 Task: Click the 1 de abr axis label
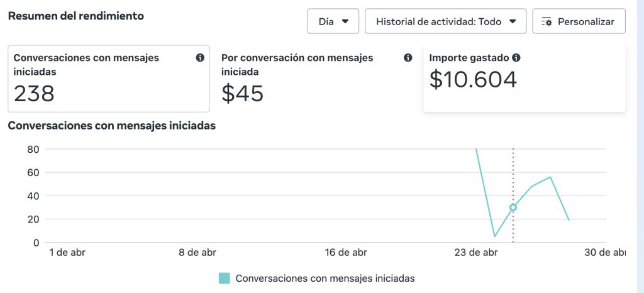(x=68, y=253)
